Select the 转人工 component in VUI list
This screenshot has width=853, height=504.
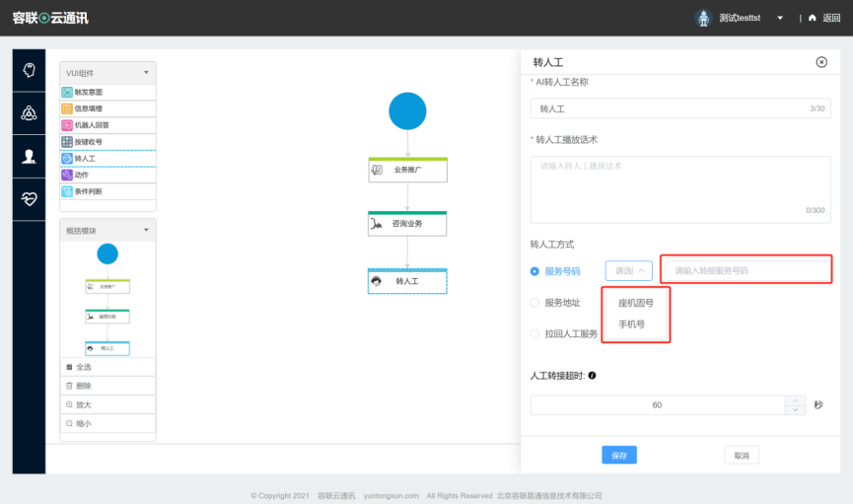[x=107, y=159]
